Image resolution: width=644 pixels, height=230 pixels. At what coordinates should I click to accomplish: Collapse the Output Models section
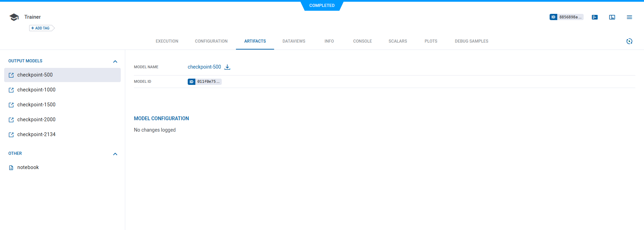point(115,61)
